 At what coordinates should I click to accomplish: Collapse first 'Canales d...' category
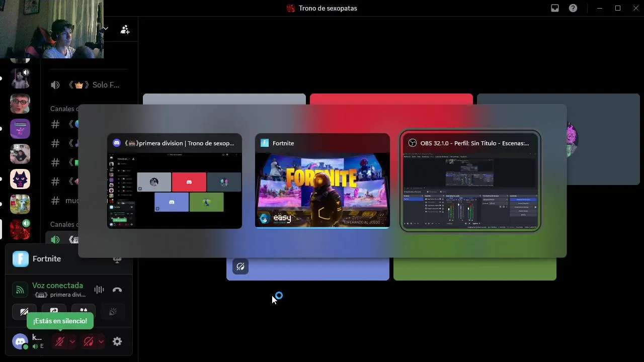pos(64,109)
